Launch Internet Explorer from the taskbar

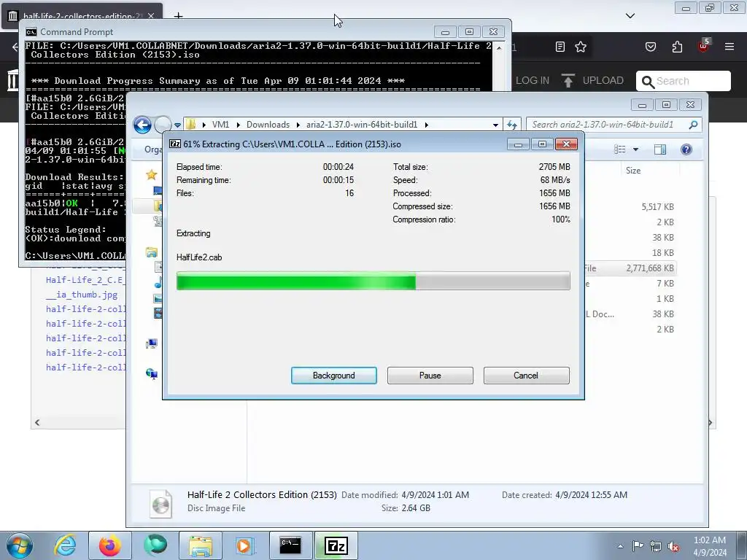coord(65,545)
